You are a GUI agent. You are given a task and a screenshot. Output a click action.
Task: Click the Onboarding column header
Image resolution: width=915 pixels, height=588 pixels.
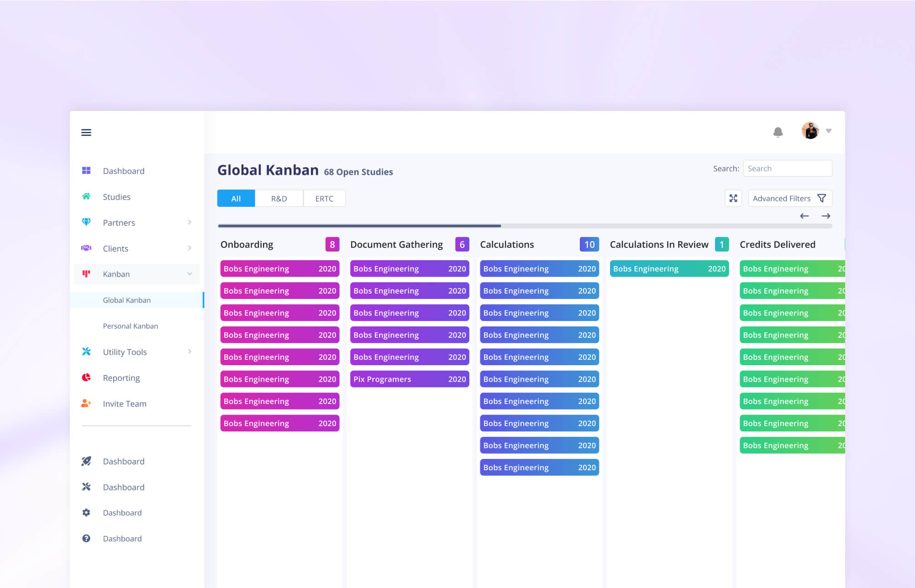247,244
